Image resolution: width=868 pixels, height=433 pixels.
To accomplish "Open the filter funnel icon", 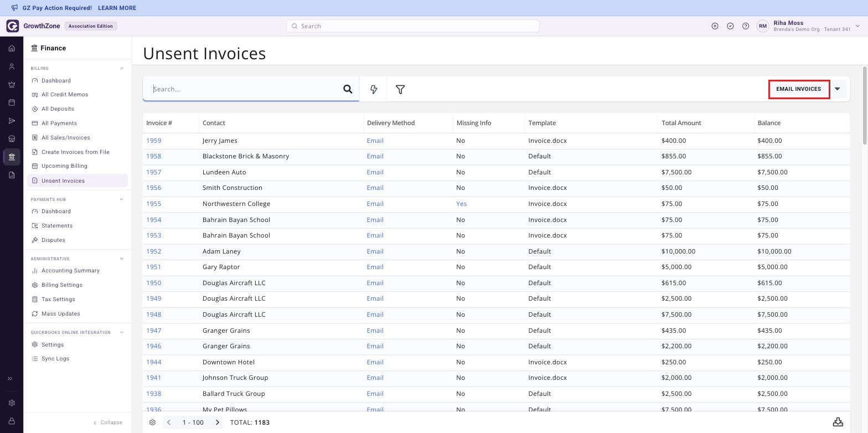I will [400, 89].
